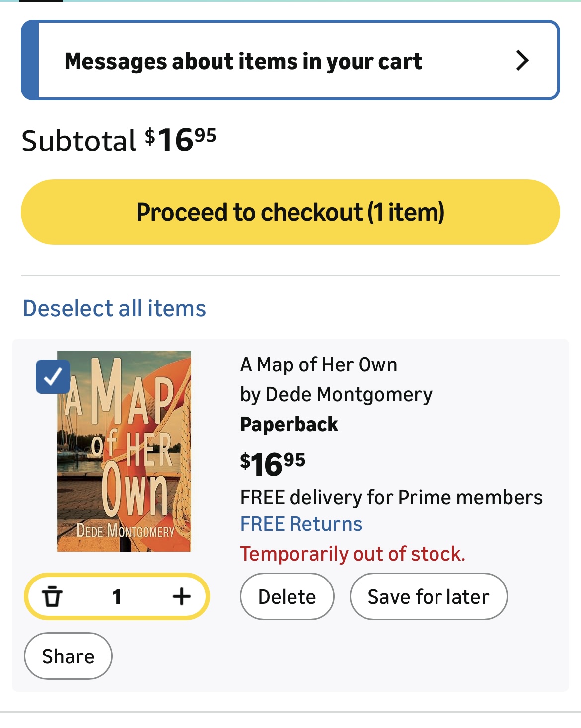This screenshot has height=728, width=581.
Task: Tap the trash can icon to remove the book
Action: [55, 596]
